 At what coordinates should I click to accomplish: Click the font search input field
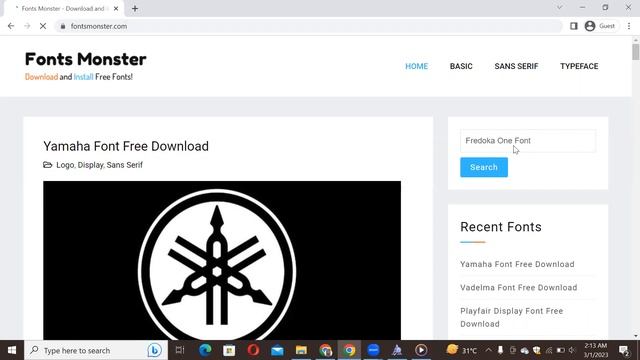tap(528, 141)
